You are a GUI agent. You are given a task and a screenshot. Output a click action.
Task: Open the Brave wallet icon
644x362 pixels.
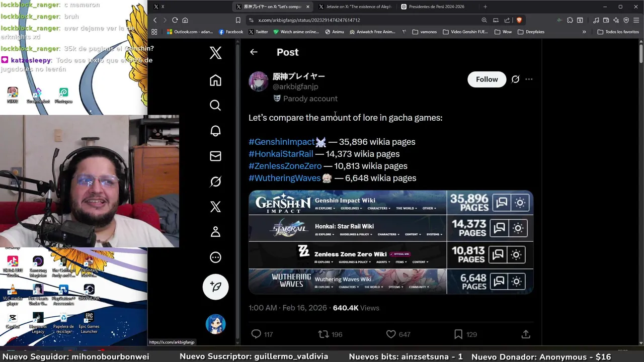(x=606, y=20)
